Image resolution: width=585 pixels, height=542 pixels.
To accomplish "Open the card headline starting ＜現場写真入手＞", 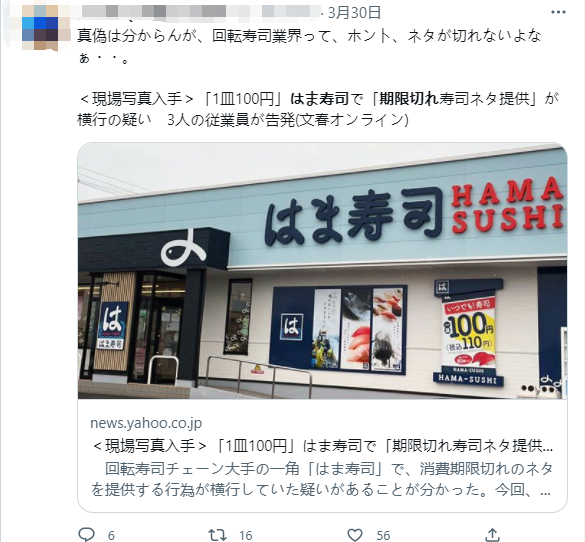I will [x=322, y=445].
